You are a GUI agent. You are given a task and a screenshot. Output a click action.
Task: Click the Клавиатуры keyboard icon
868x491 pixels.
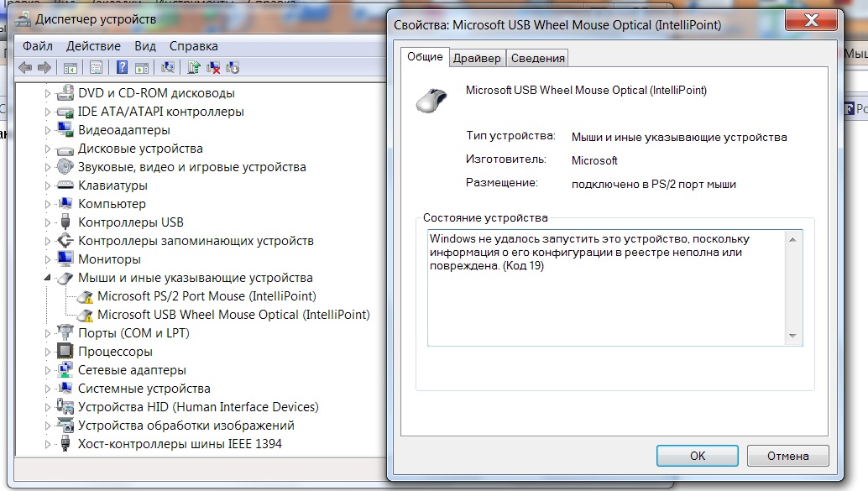coord(65,185)
